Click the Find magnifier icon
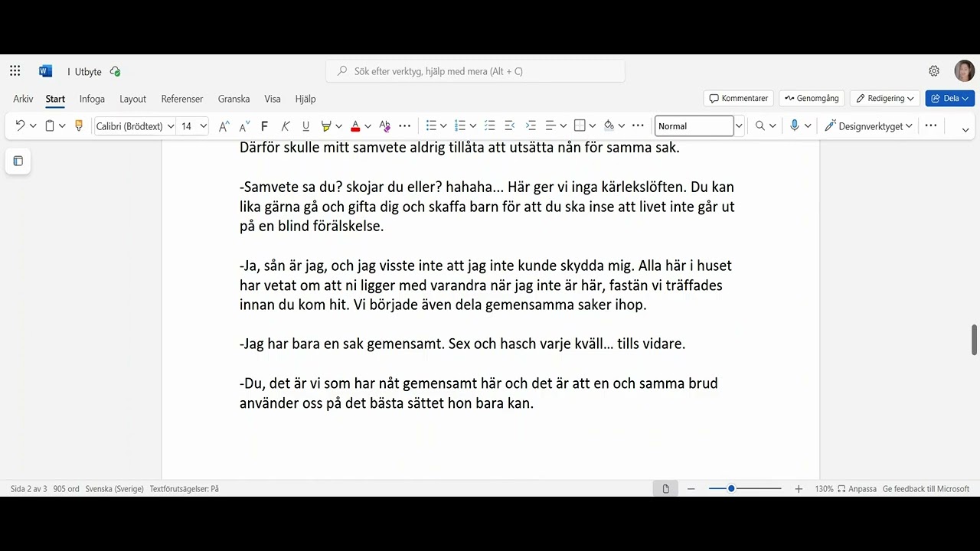Image resolution: width=980 pixels, height=551 pixels. [x=760, y=126]
